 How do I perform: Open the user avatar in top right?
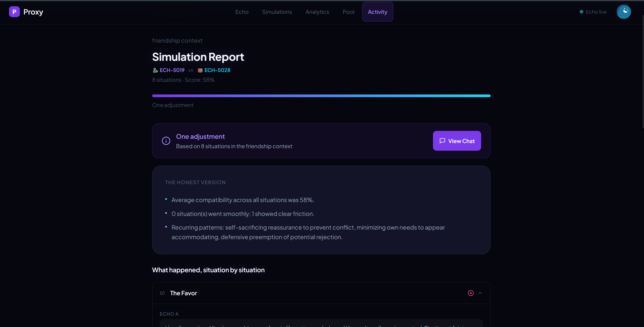click(623, 12)
